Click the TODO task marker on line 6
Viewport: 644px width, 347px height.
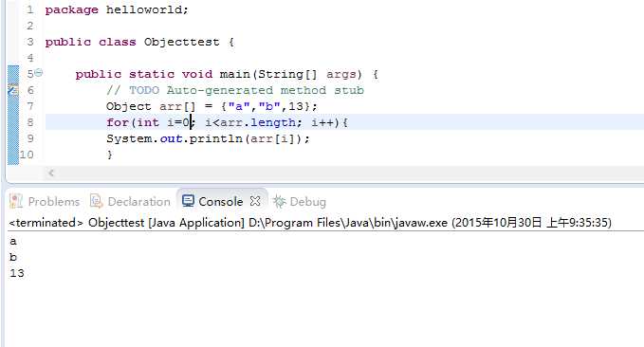pyautogui.click(x=13, y=90)
